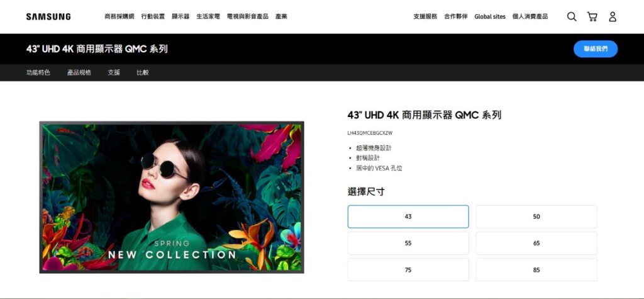Open the search magnifier icon
The image size is (644, 299).
pos(571,16)
